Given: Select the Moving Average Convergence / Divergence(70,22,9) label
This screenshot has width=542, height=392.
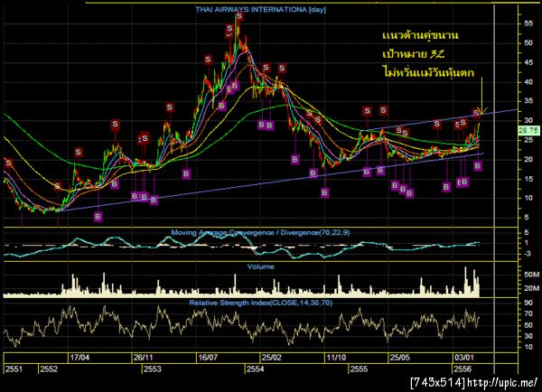Looking at the screenshot, I should tap(260, 233).
